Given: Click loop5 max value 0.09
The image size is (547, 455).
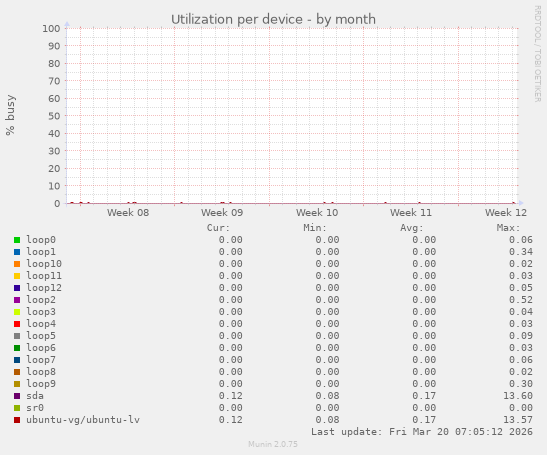Looking at the screenshot, I should point(521,336).
